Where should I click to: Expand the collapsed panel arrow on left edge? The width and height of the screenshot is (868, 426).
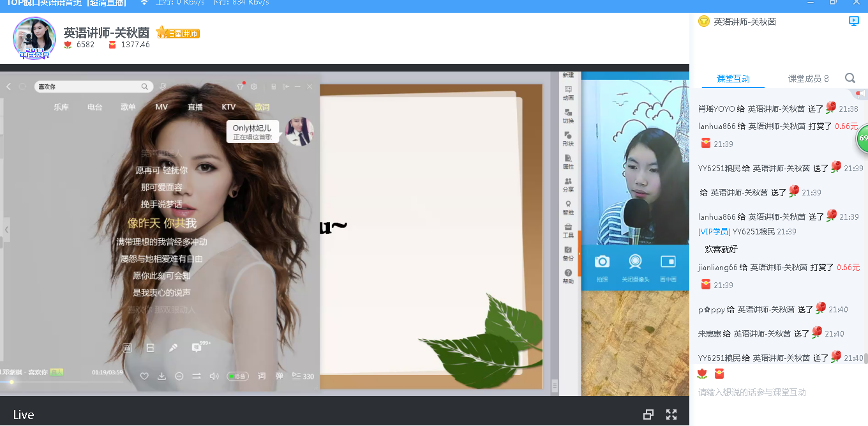point(6,229)
